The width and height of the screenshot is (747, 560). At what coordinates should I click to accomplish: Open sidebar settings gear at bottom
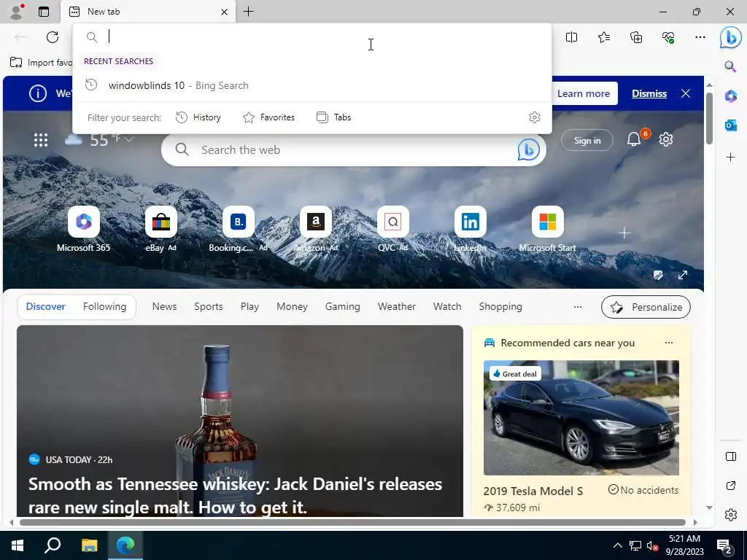tap(730, 515)
